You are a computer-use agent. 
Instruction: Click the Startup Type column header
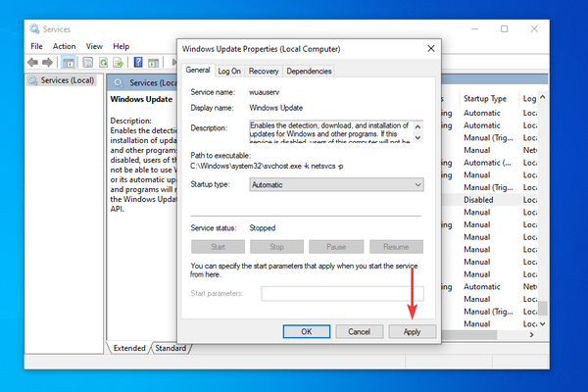point(485,98)
